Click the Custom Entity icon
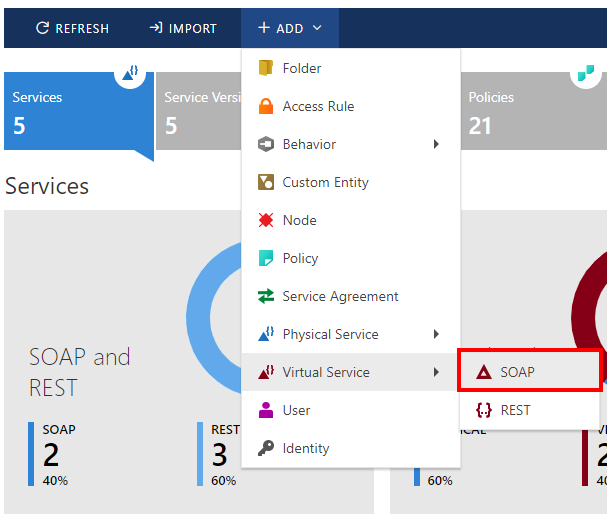Screen dimensions: 607x519 click(x=265, y=182)
